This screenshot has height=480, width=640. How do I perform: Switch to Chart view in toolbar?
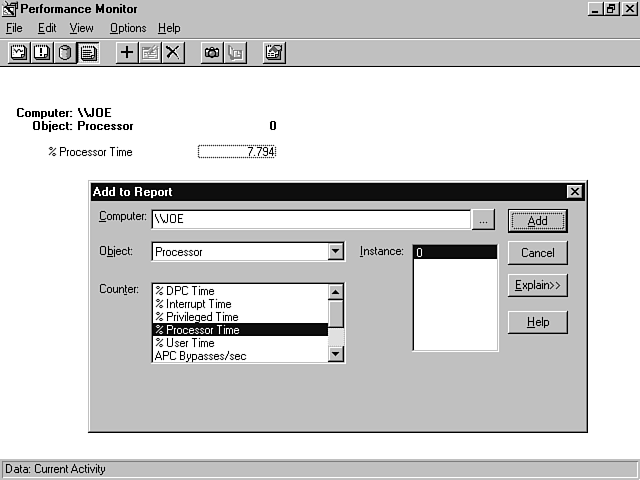(19, 53)
